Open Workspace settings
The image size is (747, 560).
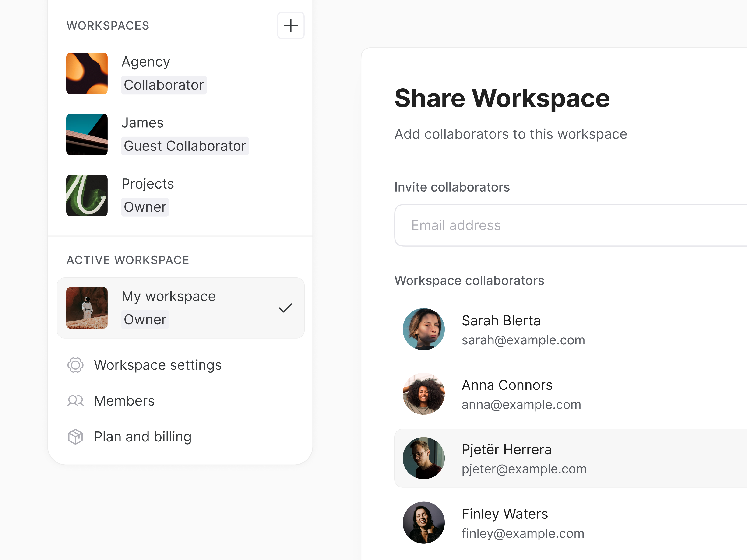[158, 365]
